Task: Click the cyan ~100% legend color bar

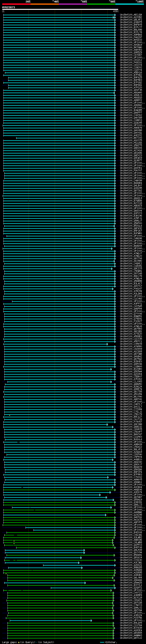Action: 130,4
